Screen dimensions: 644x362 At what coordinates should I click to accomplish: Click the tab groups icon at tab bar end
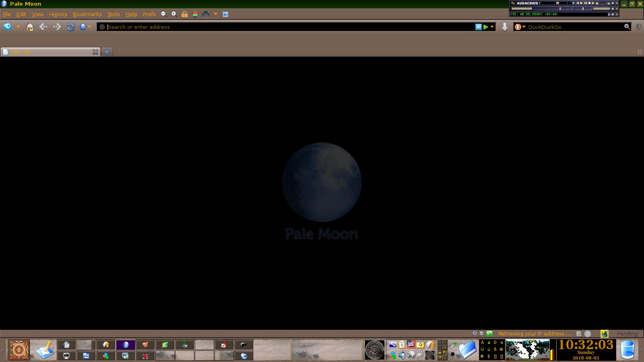point(640,52)
